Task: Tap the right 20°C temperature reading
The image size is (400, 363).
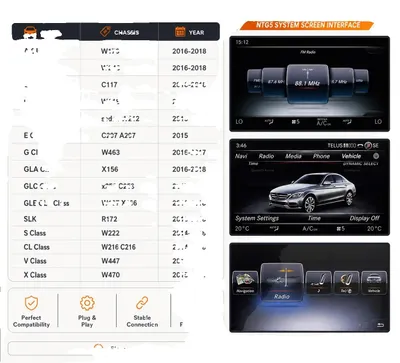Action: pos(374,229)
